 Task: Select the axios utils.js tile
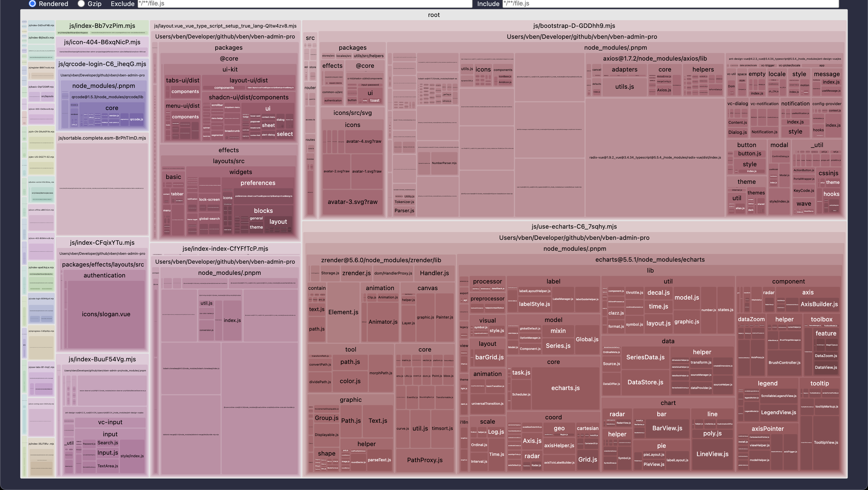[624, 87]
